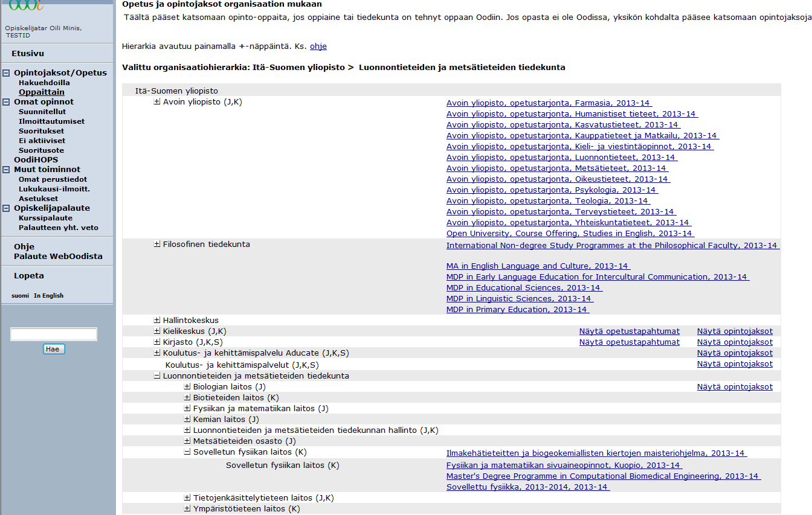The height and width of the screenshot is (515, 812).
Task: Open MDP in Educational Sciences 2013-14
Action: click(x=524, y=288)
